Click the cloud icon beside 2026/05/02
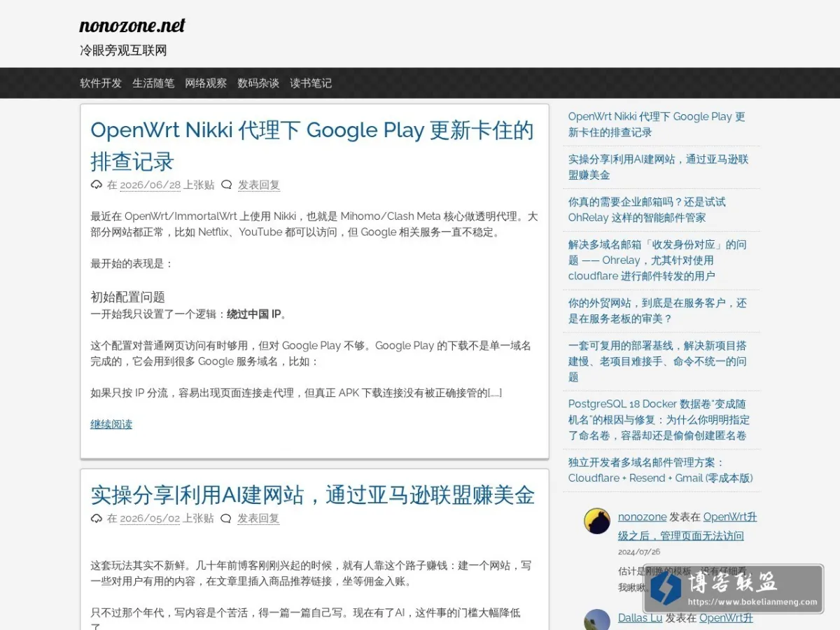Viewport: 840px width, 630px height. tap(97, 519)
